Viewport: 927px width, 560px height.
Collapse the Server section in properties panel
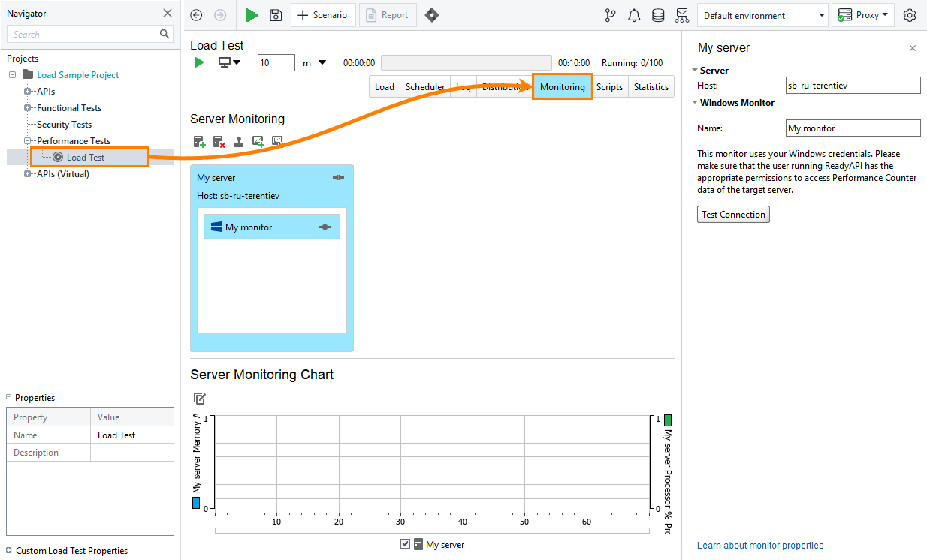pyautogui.click(x=695, y=70)
